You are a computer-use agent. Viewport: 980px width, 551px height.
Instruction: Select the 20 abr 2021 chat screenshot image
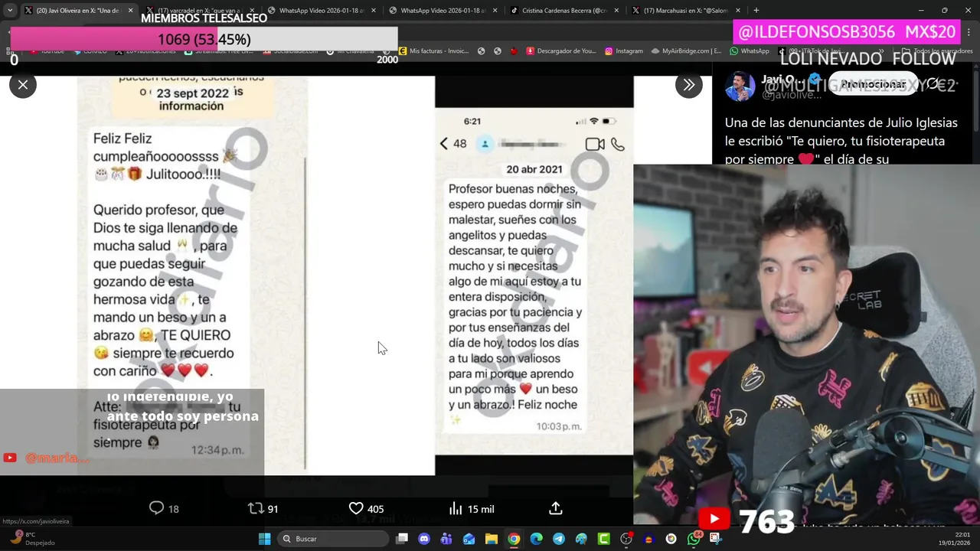[x=534, y=275]
